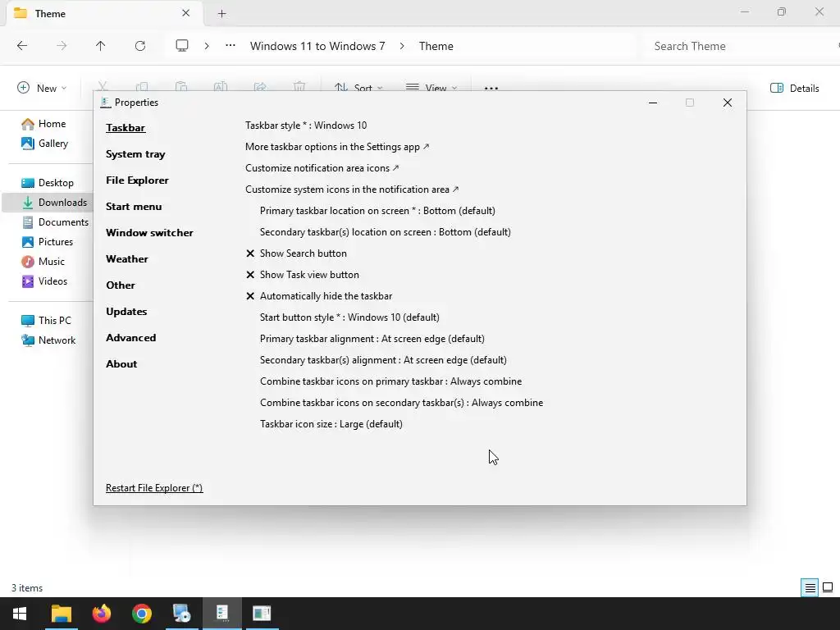Image resolution: width=840 pixels, height=630 pixels.
Task: Go up one folder level in Explorer
Action: pos(100,46)
